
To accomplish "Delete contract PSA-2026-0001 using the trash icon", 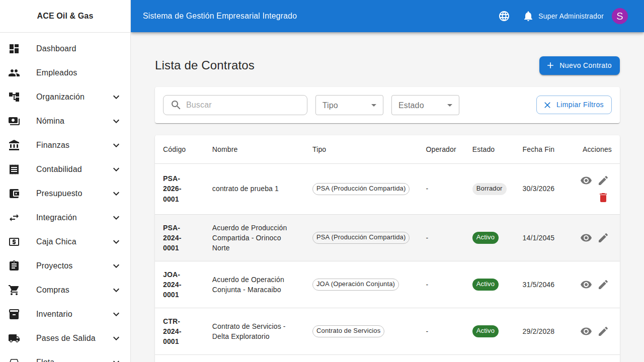I will click(603, 198).
